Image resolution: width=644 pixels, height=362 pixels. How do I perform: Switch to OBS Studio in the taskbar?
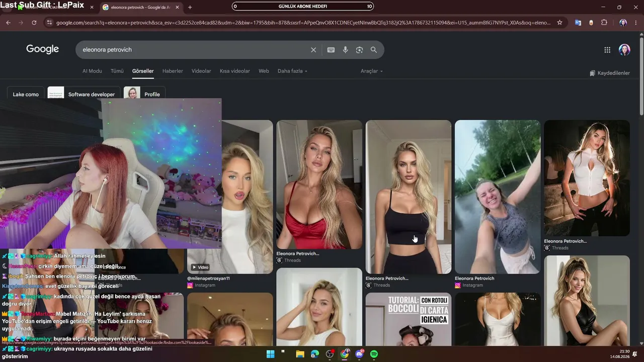330,354
